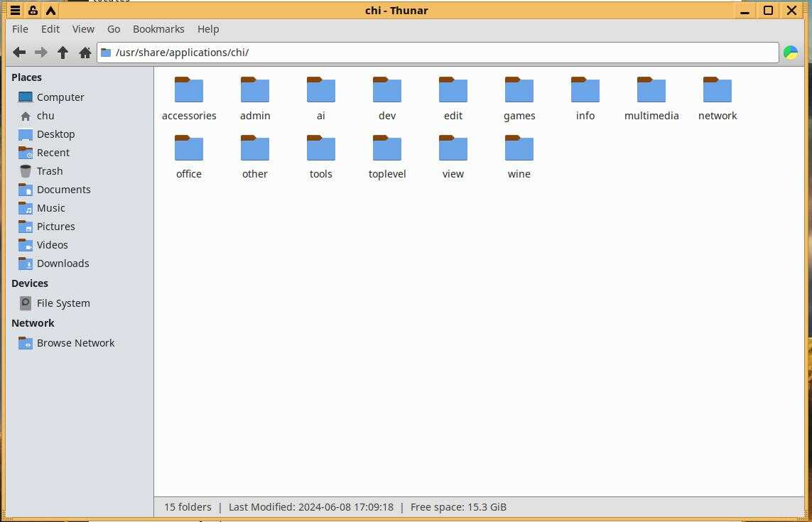Open the window menu icon in title bar
This screenshot has height=522, width=812.
click(x=16, y=11)
